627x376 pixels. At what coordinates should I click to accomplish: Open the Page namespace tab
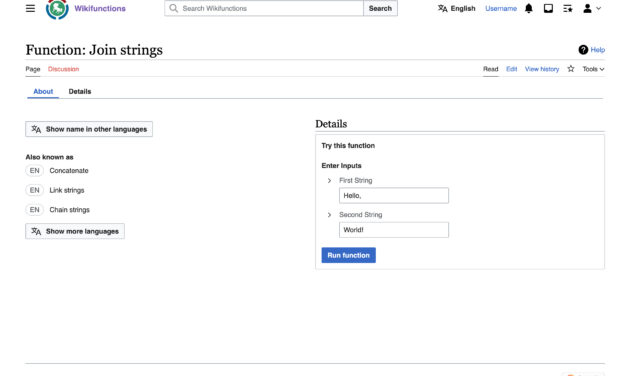pyautogui.click(x=33, y=69)
